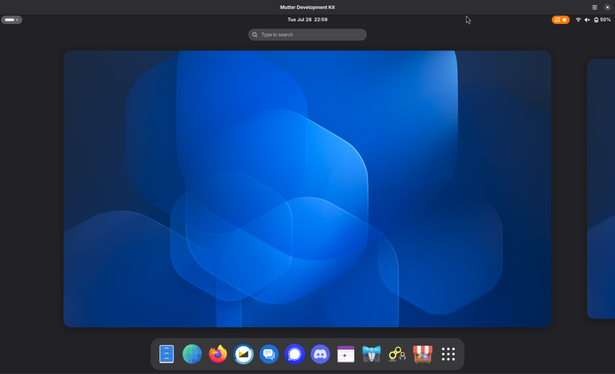The image size is (615, 374).
Task: Launch the globe web browser icon
Action: [192, 354]
